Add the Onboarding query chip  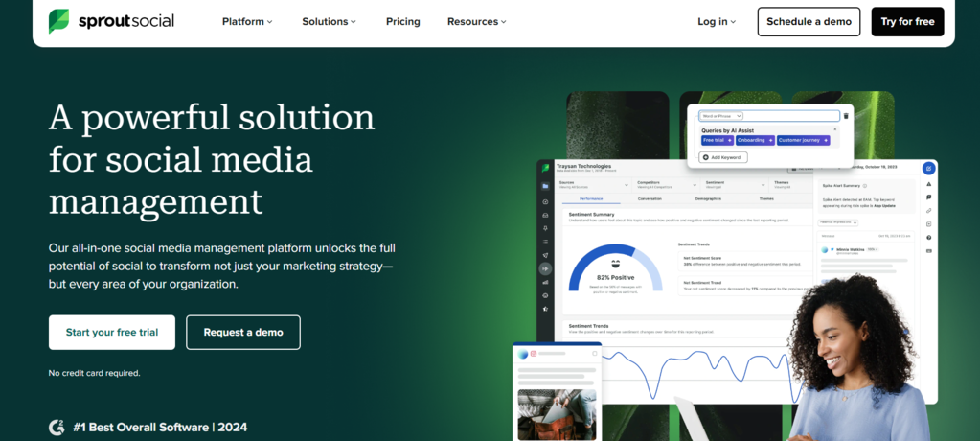pos(755,140)
